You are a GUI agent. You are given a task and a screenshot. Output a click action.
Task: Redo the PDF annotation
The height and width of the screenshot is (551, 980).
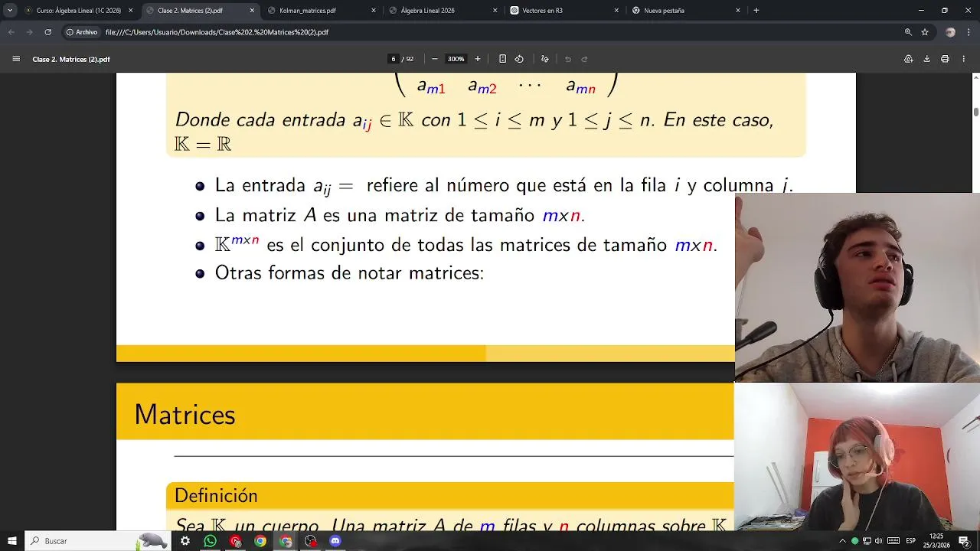click(584, 59)
